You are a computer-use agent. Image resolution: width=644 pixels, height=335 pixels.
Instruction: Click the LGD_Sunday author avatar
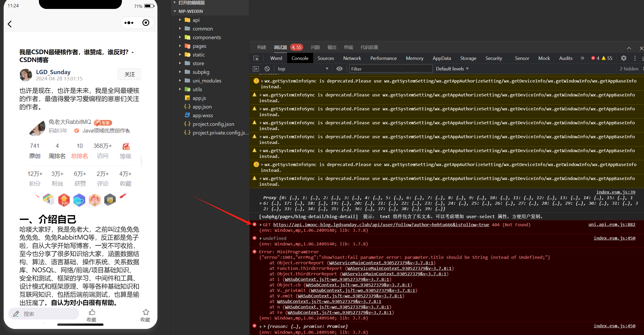pos(26,75)
